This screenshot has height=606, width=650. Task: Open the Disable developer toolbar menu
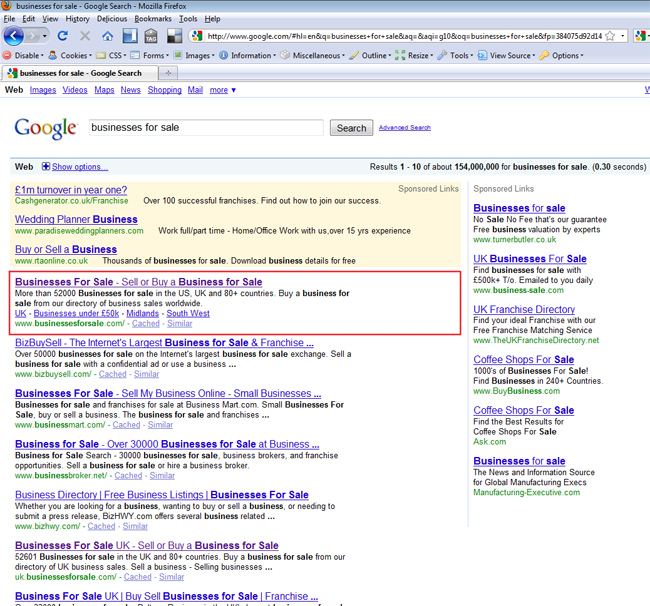23,55
